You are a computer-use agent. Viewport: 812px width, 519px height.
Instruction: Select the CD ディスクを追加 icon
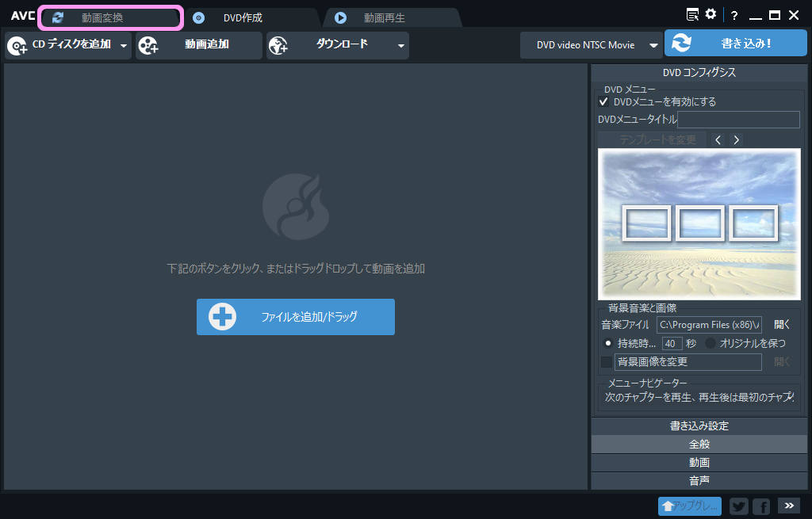(17, 45)
